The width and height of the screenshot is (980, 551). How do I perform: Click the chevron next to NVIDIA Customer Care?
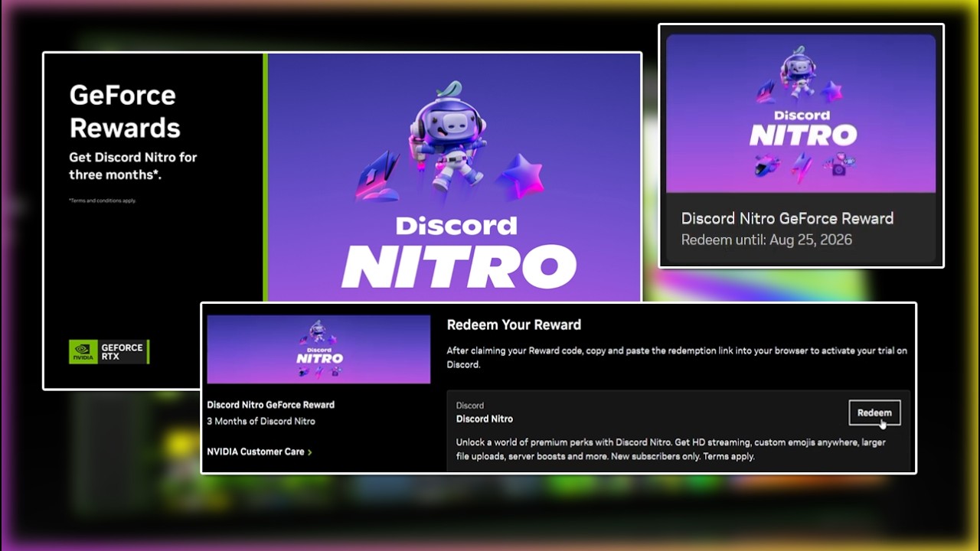(309, 452)
